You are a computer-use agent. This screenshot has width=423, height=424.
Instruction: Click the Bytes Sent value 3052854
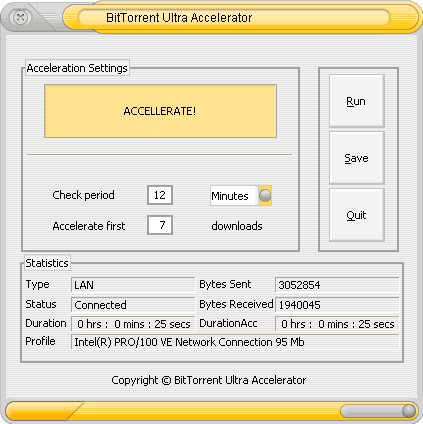tap(337, 285)
